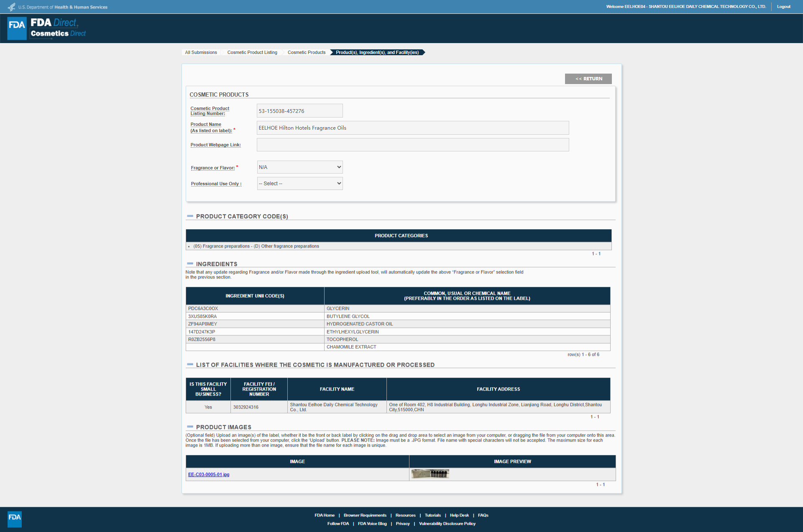Viewport: 803px width, 532px height.
Task: Click UNII code ZF94AP8MEY
Action: pyautogui.click(x=202, y=324)
